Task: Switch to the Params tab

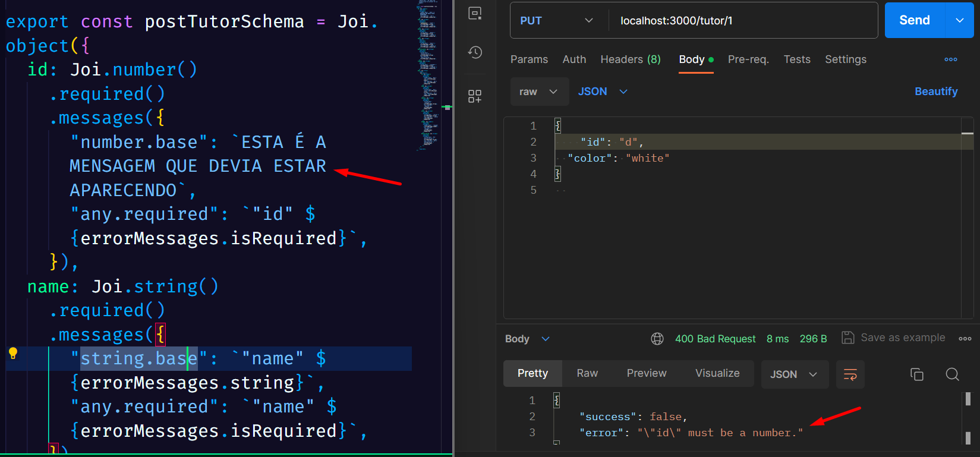Action: click(x=529, y=59)
